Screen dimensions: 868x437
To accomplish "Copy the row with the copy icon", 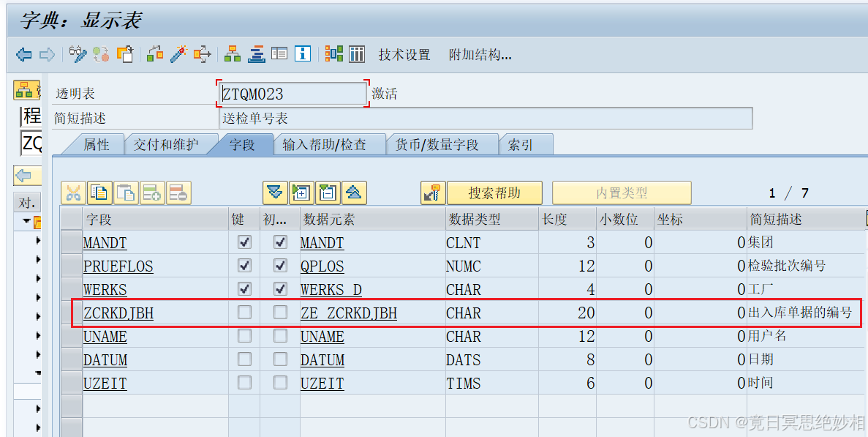I will click(x=99, y=193).
